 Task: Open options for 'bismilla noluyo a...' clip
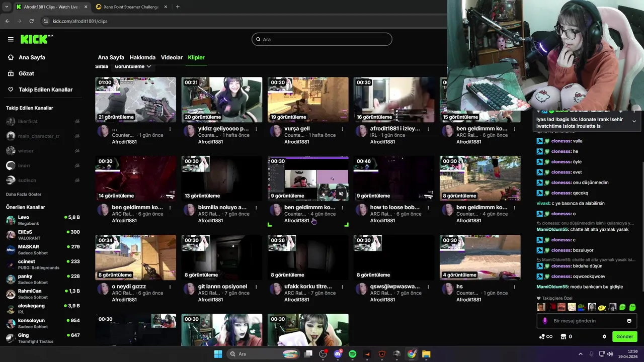coord(256,208)
